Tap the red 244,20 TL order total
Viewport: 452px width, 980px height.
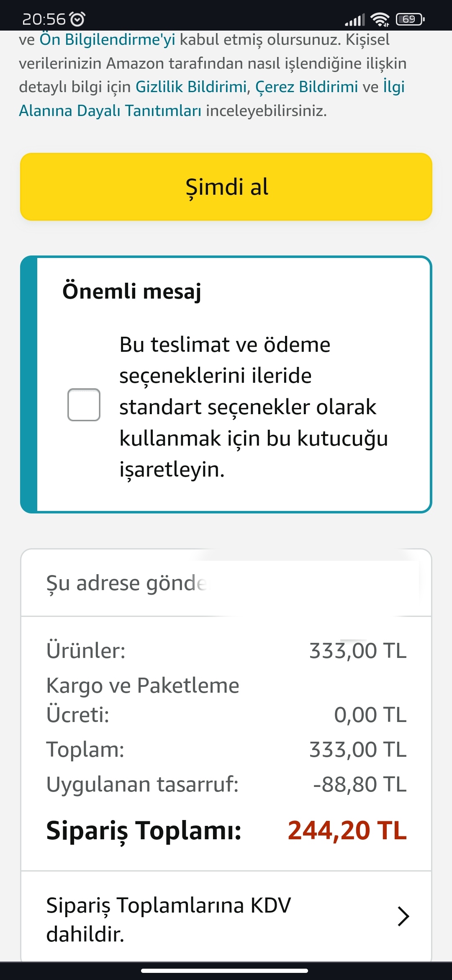click(347, 830)
